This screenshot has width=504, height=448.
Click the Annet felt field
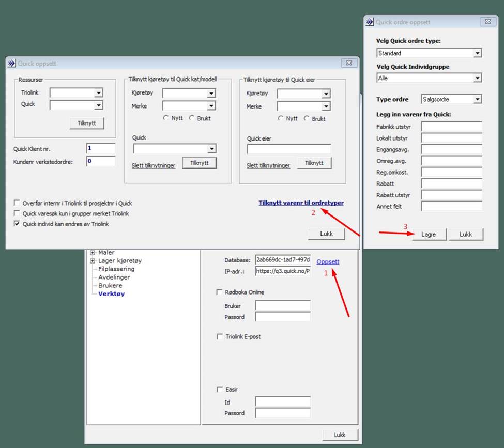click(x=451, y=206)
